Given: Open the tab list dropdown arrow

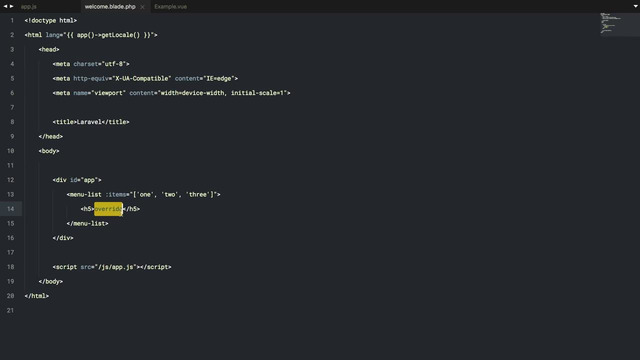Looking at the screenshot, I should coord(635,6).
